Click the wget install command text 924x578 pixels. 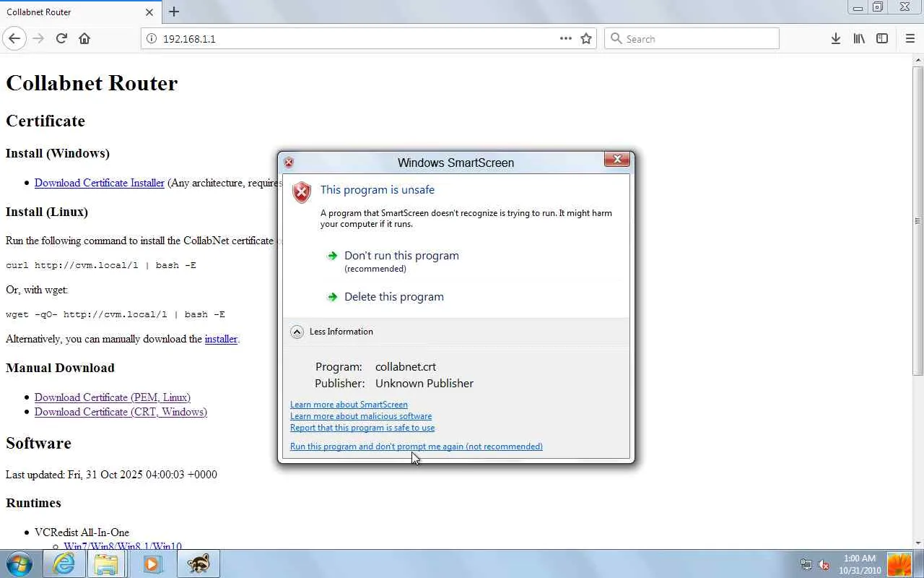pyautogui.click(x=115, y=314)
